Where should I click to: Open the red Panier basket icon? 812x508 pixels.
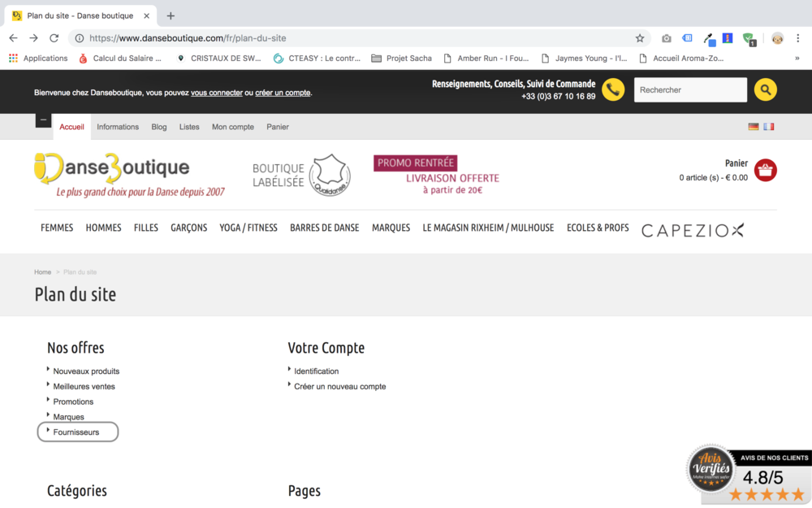click(x=764, y=170)
